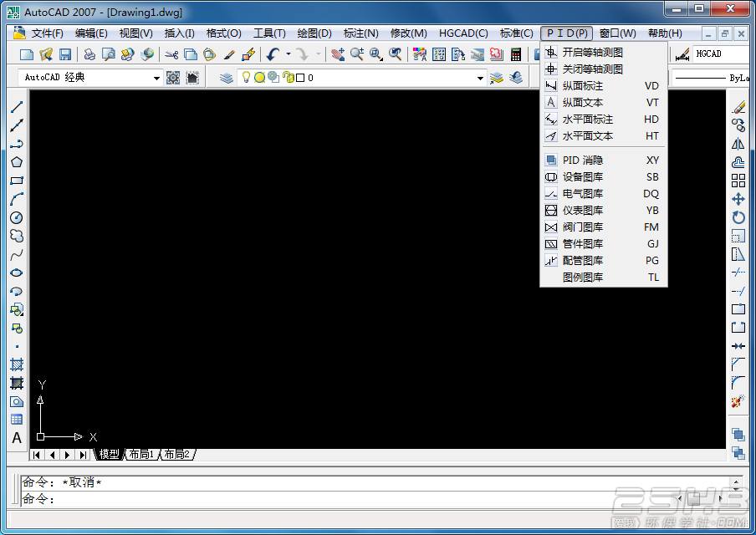756x535 pixels.
Task: Expand the Redo history dropdown arrow
Action: click(319, 54)
